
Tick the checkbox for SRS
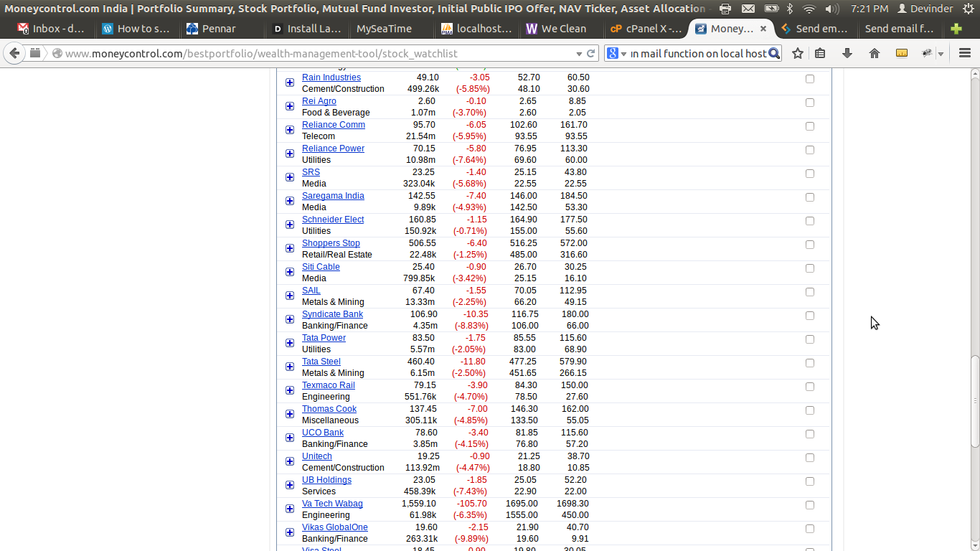pos(810,174)
